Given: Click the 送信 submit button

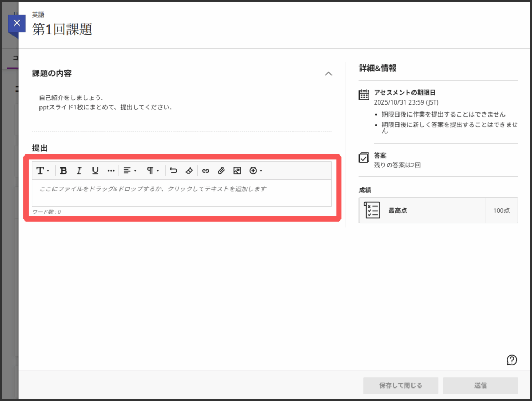Looking at the screenshot, I should coord(480,385).
